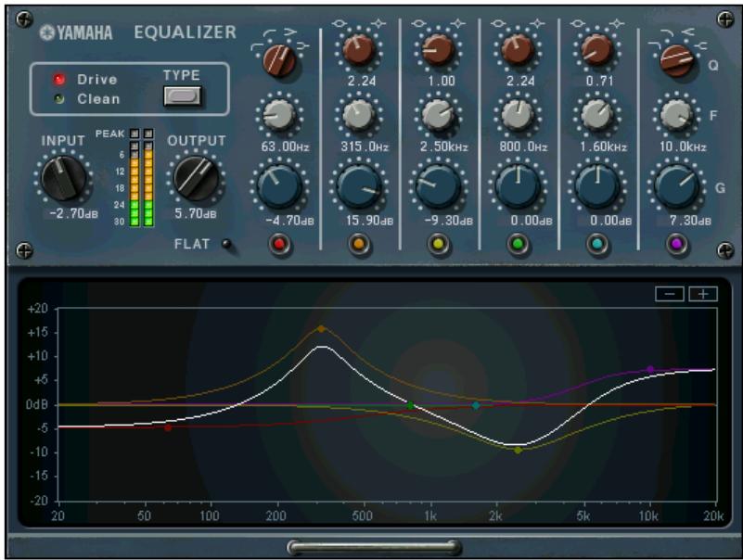This screenshot has width=743, height=560.
Task: Click the Q knob above 800.0Hz band
Action: [518, 50]
